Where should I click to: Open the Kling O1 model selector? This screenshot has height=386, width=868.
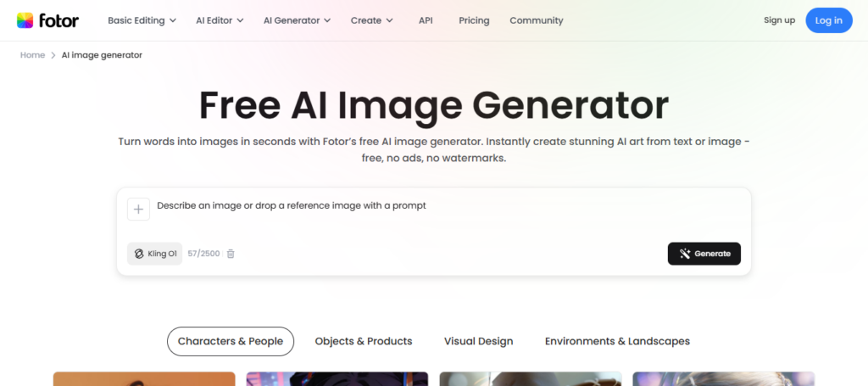[x=154, y=254]
